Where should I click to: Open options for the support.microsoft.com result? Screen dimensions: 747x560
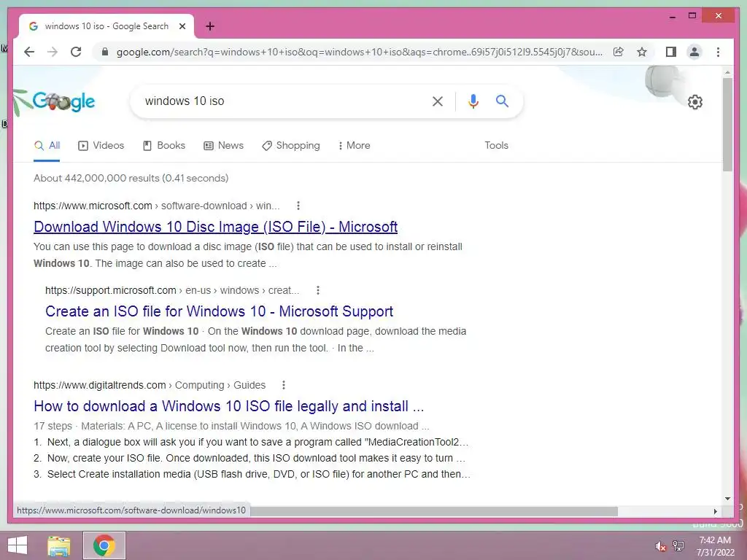(318, 290)
